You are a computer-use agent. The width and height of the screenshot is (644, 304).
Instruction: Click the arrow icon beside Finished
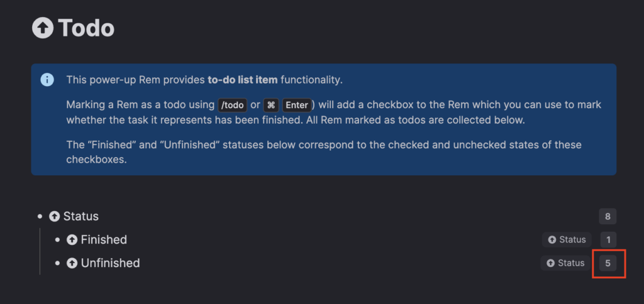72,240
